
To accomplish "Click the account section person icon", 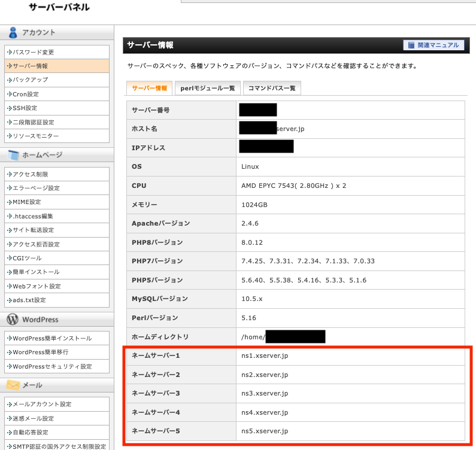I will (13, 32).
